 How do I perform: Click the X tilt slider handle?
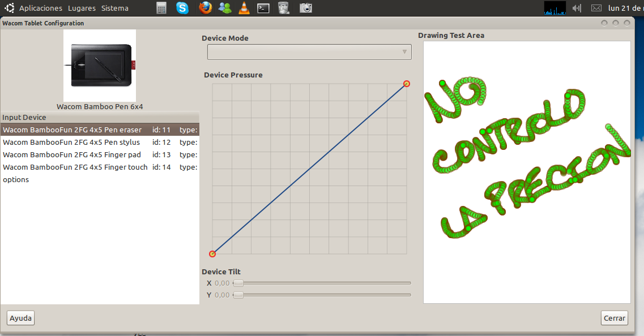click(238, 283)
